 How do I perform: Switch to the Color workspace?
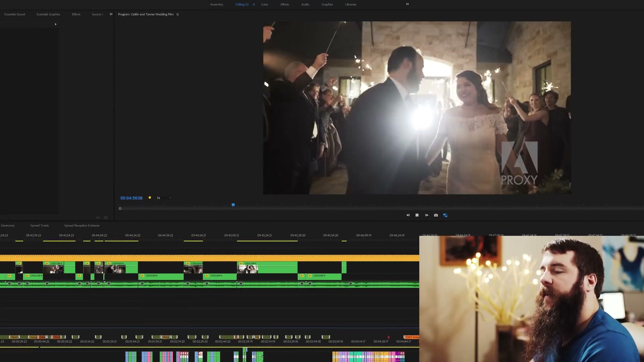coord(265,4)
